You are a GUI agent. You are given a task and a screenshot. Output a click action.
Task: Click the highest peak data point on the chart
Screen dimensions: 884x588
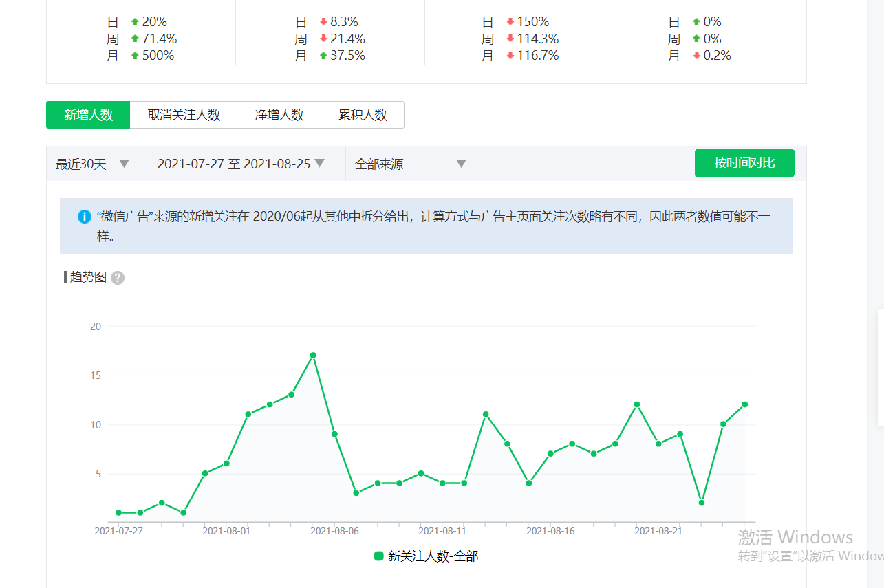click(313, 356)
